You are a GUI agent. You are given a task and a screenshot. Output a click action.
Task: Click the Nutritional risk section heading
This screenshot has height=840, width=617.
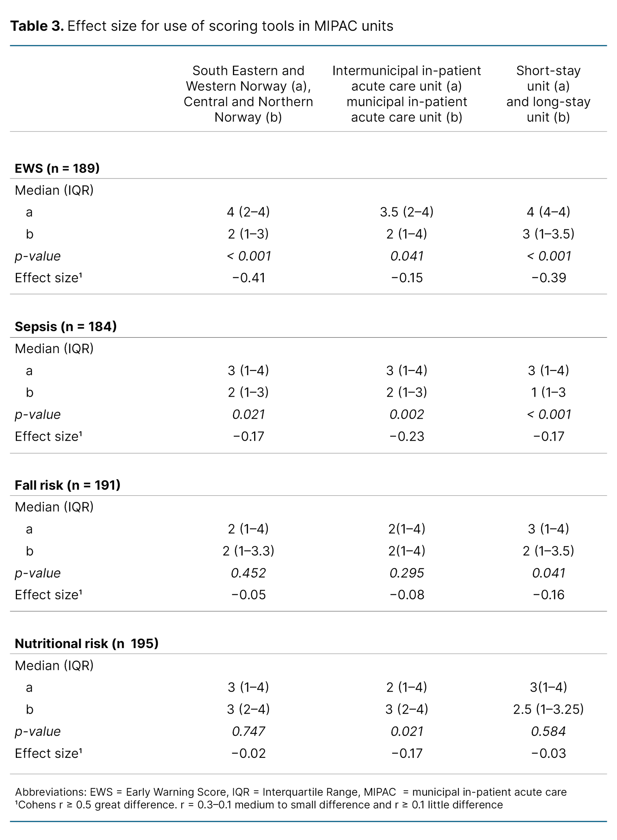click(x=86, y=643)
